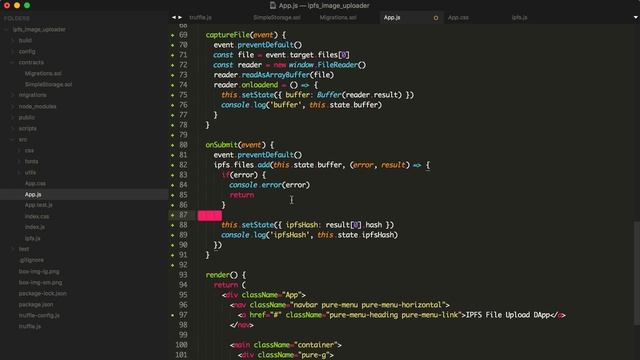
Task: Open index.js in the sidebar
Action: [x=35, y=227]
